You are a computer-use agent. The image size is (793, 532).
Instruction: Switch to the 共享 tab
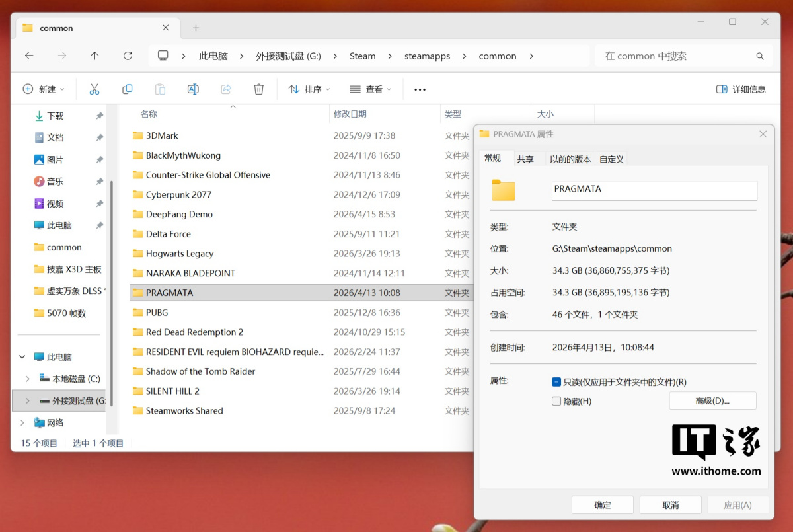point(525,159)
